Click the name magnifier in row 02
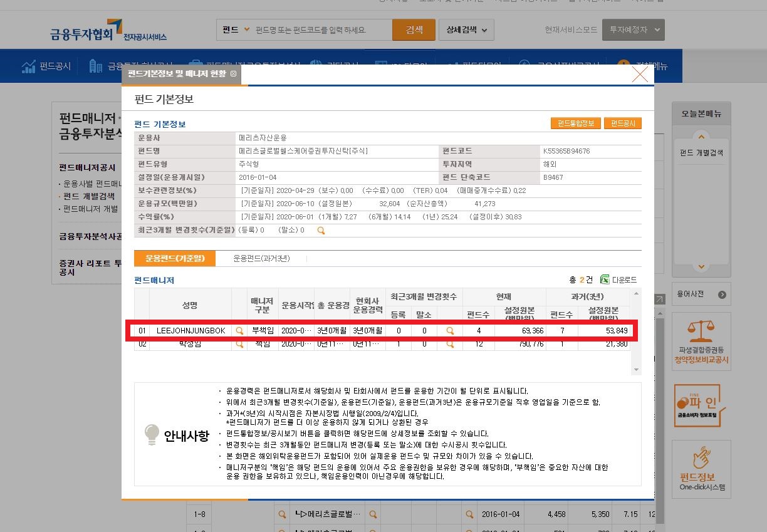This screenshot has height=532, width=767. pyautogui.click(x=239, y=344)
